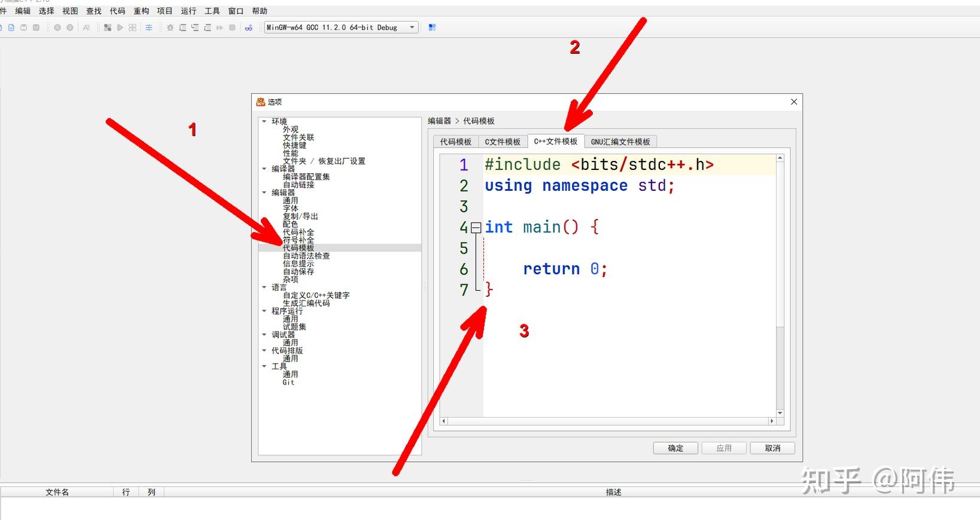Fold the main() block at line 4
The image size is (980, 520).
tap(476, 227)
